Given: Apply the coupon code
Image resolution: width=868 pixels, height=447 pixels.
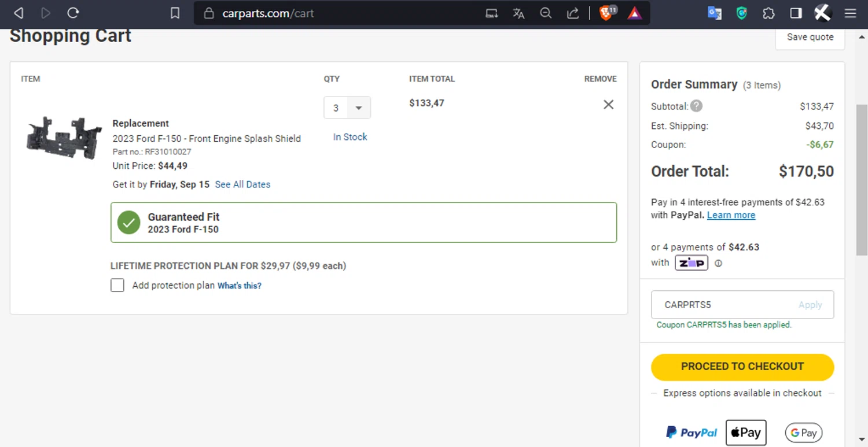Looking at the screenshot, I should point(810,305).
